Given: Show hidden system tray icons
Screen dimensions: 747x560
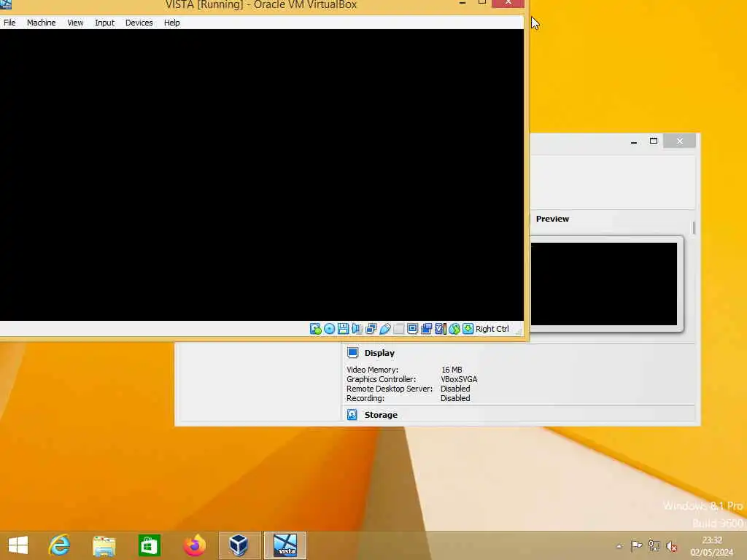Looking at the screenshot, I should tap(619, 546).
